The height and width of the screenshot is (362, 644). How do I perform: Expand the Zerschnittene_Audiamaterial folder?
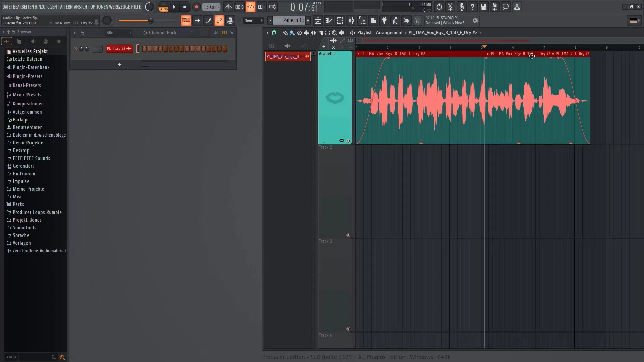tap(9, 251)
